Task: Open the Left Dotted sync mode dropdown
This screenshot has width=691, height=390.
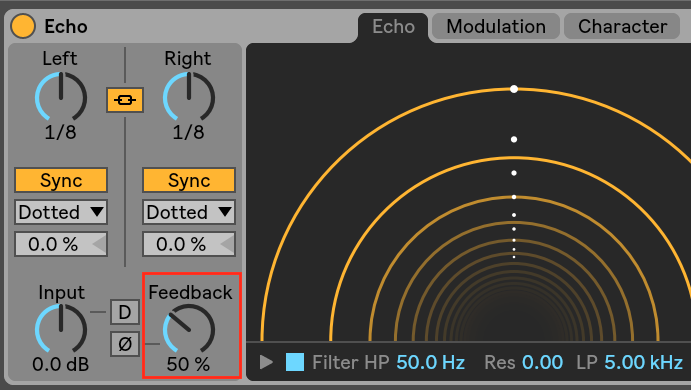Action: (x=61, y=212)
